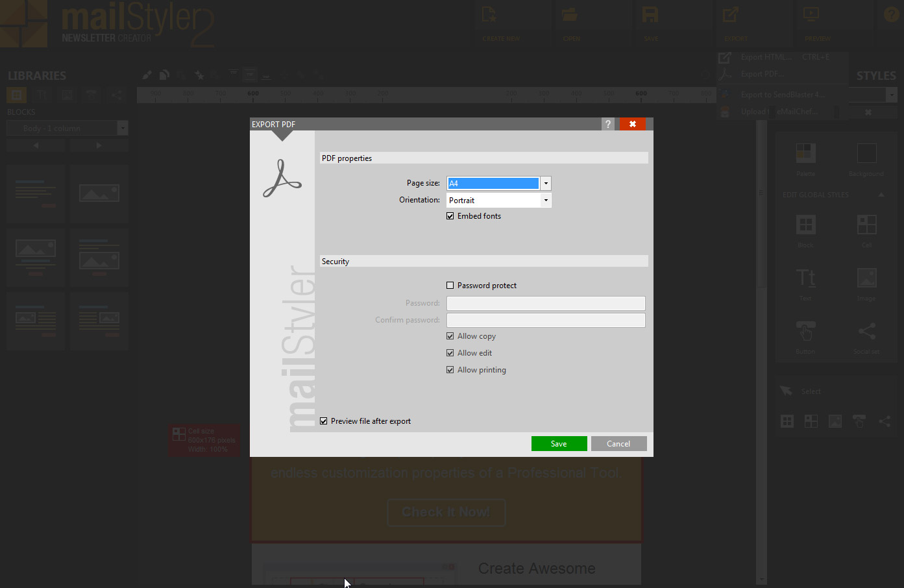Viewport: 904px width, 588px height.
Task: Uncheck the Embed fonts checkbox
Action: click(x=450, y=216)
